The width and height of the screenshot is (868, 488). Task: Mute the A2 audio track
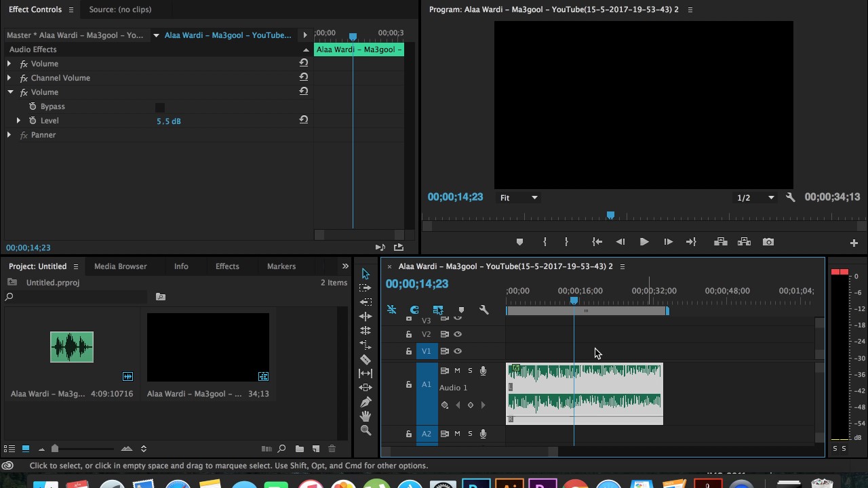457,434
